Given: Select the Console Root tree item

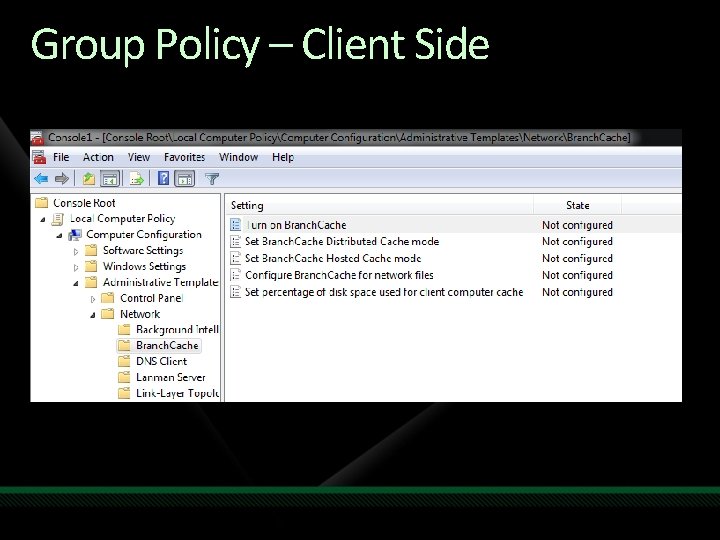Looking at the screenshot, I should (x=84, y=203).
